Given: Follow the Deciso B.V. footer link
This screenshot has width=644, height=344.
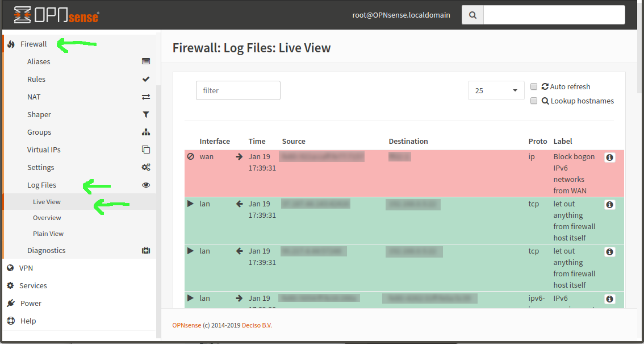Looking at the screenshot, I should [x=257, y=325].
